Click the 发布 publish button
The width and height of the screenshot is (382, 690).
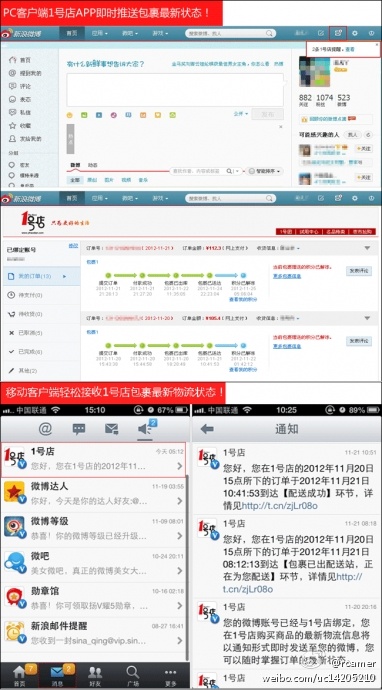268,114
